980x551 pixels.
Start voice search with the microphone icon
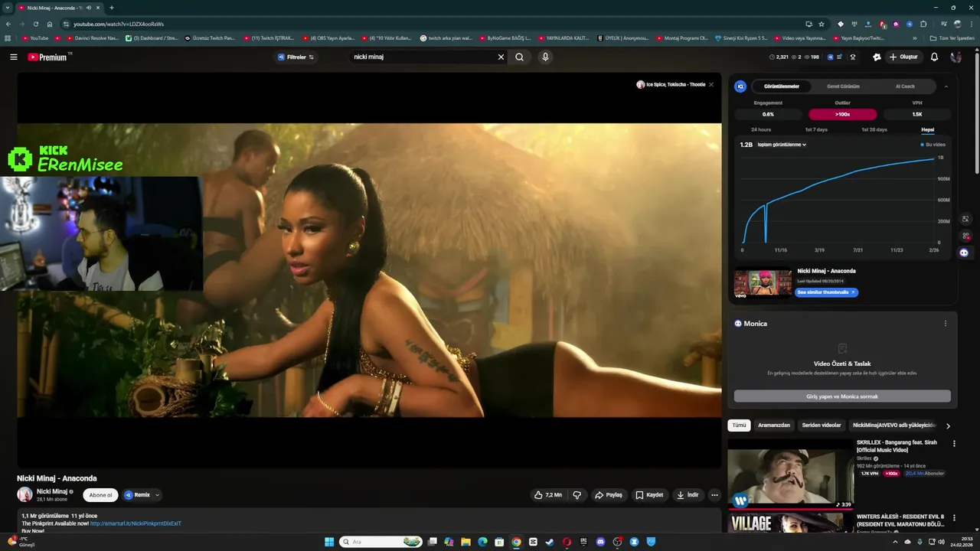[545, 57]
